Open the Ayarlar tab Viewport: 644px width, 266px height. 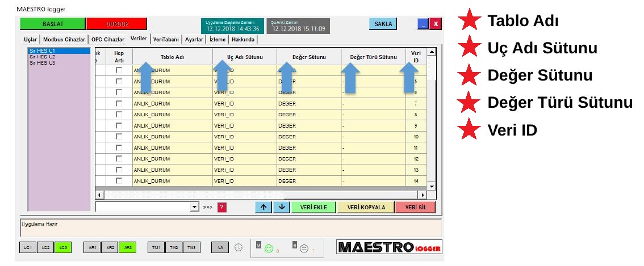(194, 39)
